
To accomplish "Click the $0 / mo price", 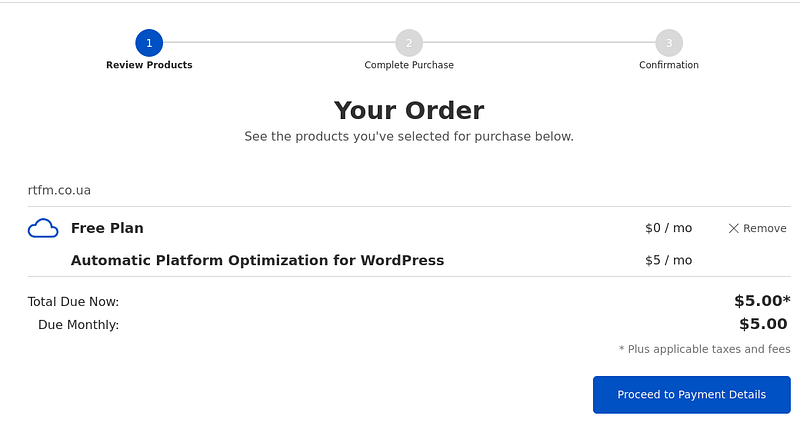I will 668,228.
